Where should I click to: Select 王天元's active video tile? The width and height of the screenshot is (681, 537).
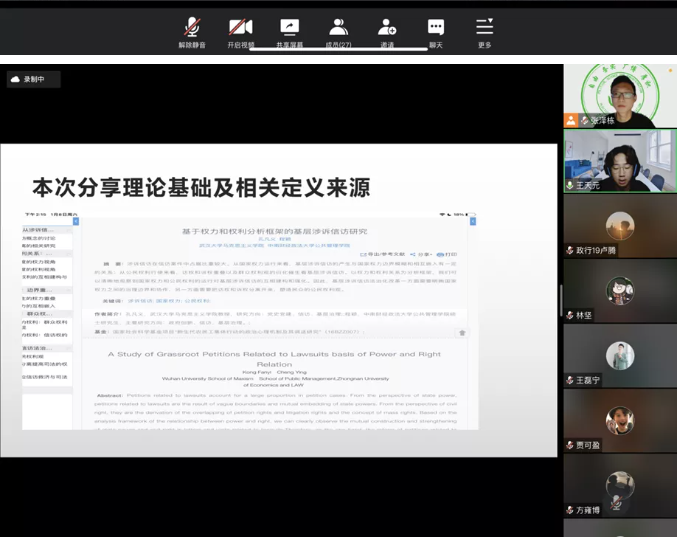tap(619, 161)
